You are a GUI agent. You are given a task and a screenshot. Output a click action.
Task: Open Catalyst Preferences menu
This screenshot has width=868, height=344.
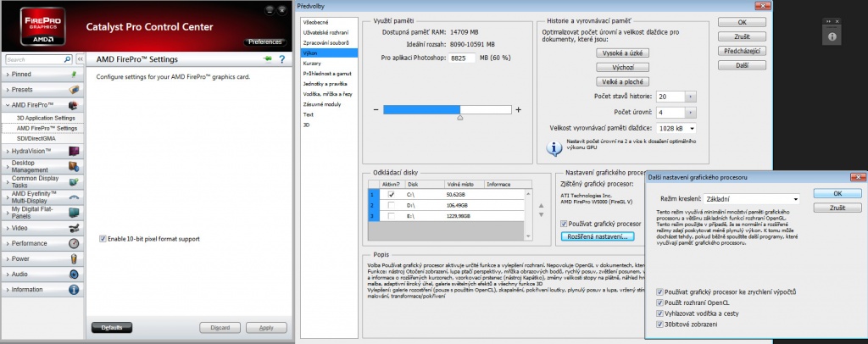click(x=264, y=42)
